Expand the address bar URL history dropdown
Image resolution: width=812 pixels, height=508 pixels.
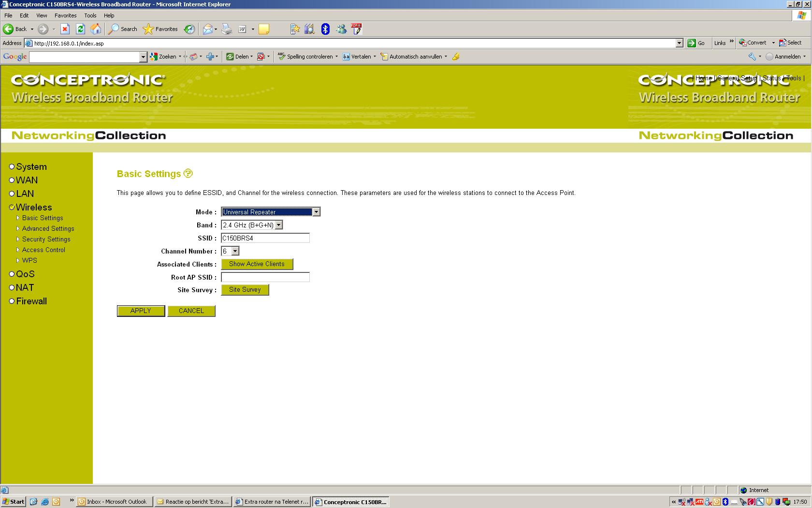coord(679,43)
